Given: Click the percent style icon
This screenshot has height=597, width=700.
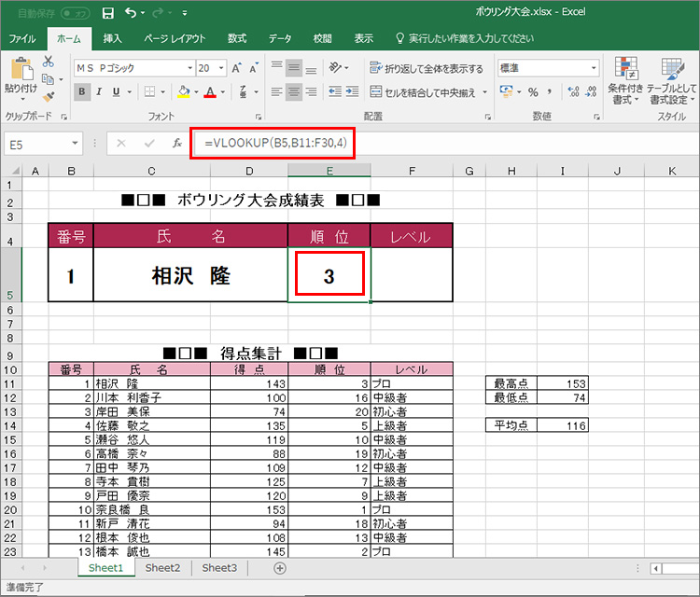Looking at the screenshot, I should coord(533,92).
